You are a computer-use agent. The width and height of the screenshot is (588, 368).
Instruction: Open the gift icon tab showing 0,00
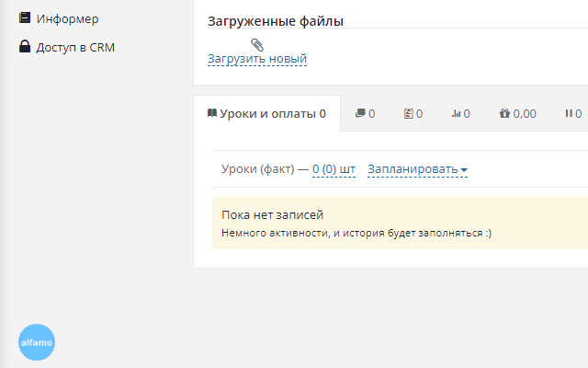pyautogui.click(x=517, y=114)
